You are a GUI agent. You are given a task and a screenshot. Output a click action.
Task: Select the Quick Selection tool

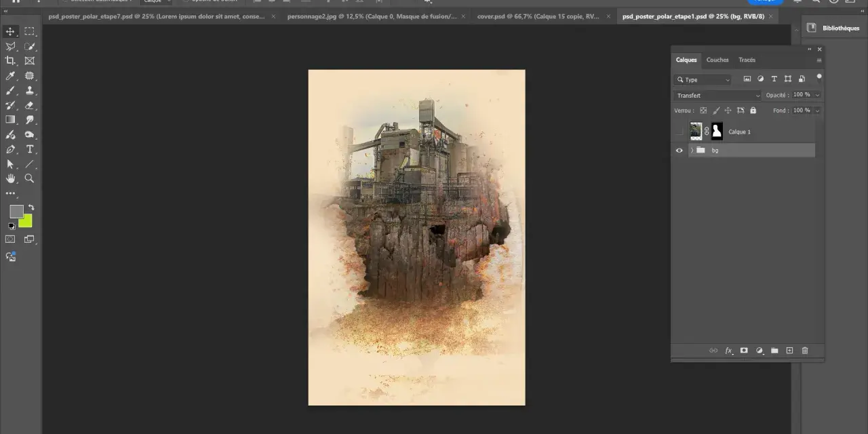[30, 46]
